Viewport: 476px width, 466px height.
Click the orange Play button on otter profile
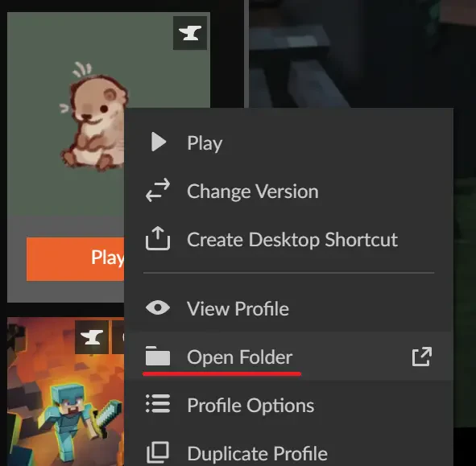[x=75, y=259]
